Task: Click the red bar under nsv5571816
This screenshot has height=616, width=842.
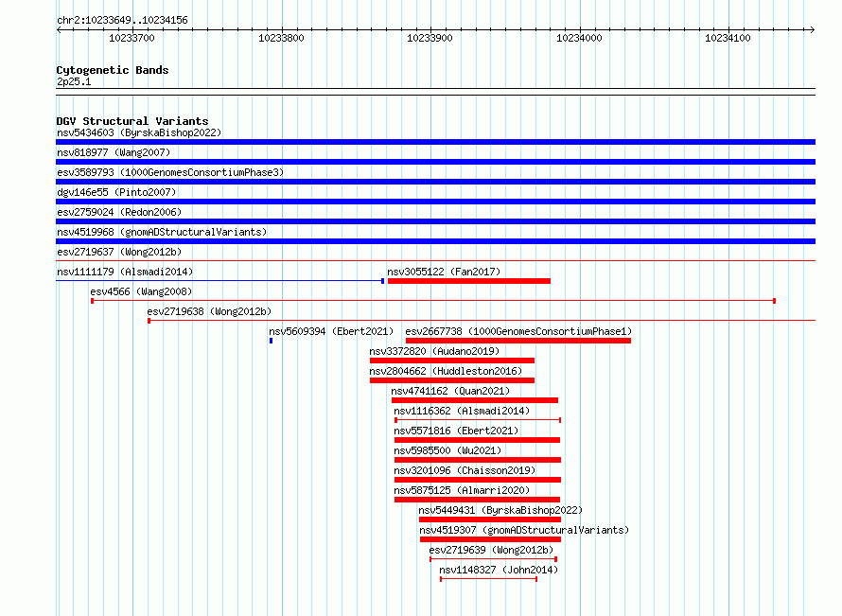Action: click(478, 440)
